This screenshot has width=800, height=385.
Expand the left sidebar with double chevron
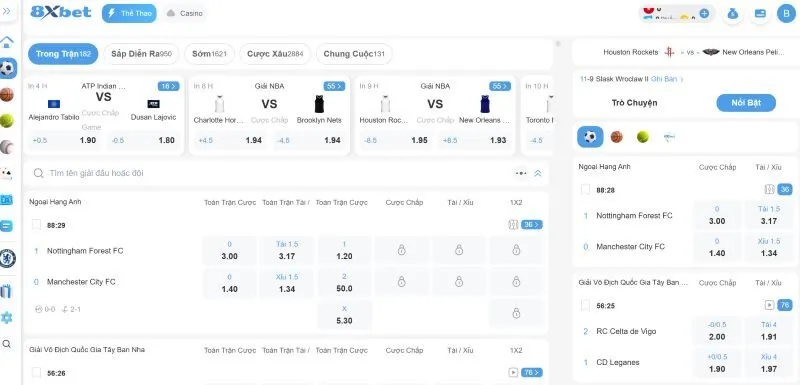point(7,11)
